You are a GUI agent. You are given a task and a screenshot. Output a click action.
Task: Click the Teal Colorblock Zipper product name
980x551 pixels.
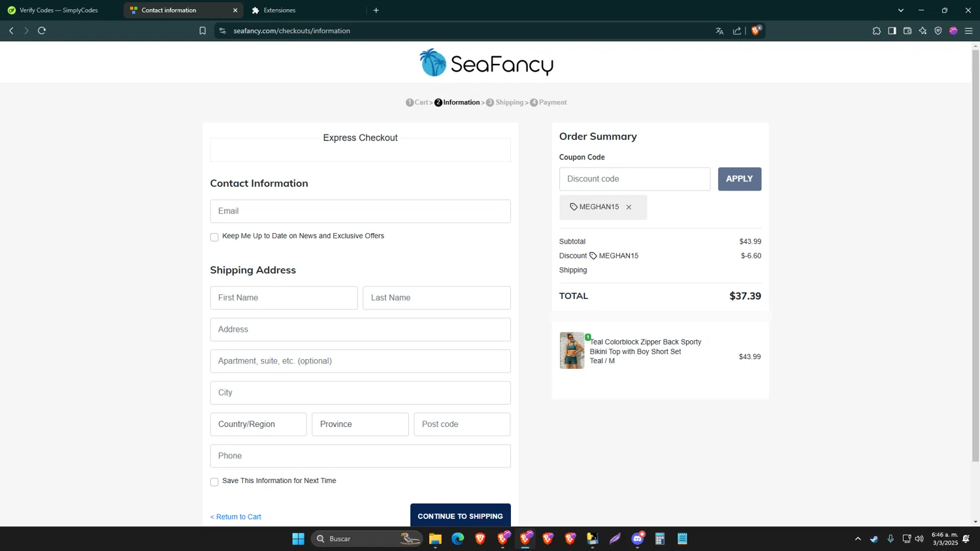coord(645,347)
